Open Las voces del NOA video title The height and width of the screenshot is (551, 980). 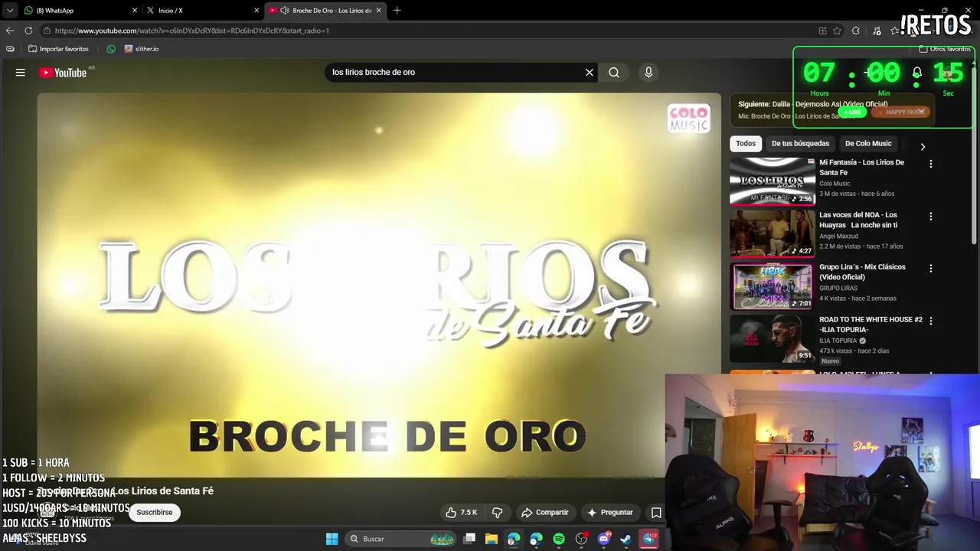(858, 220)
